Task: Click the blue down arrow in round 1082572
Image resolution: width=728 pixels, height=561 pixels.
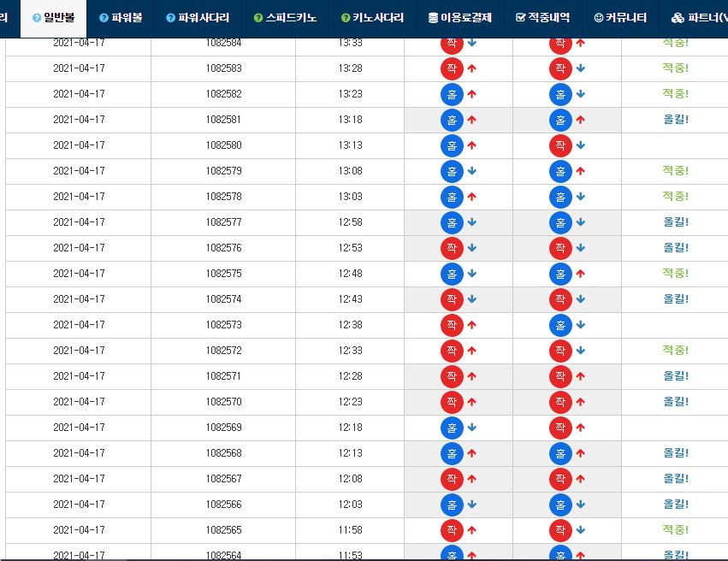Action: pos(581,351)
